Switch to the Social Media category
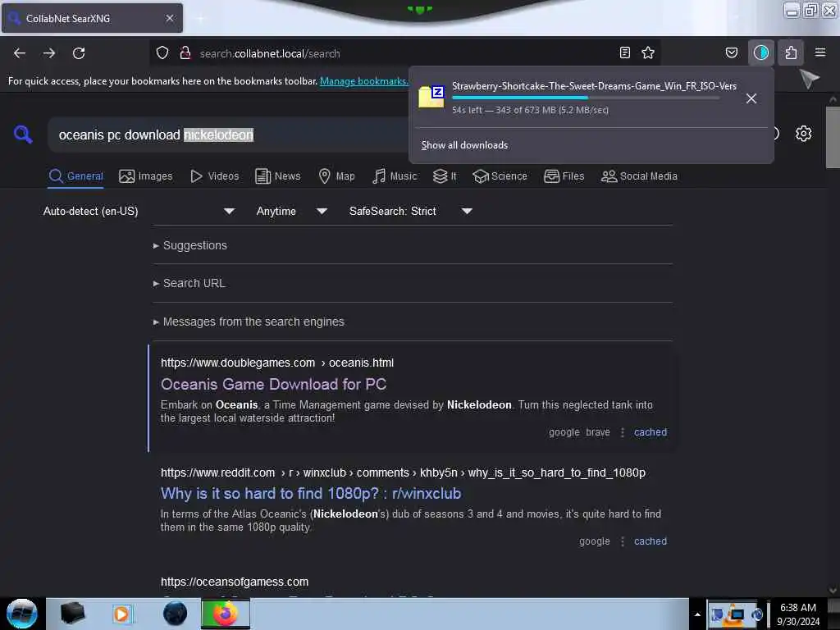 tap(639, 176)
